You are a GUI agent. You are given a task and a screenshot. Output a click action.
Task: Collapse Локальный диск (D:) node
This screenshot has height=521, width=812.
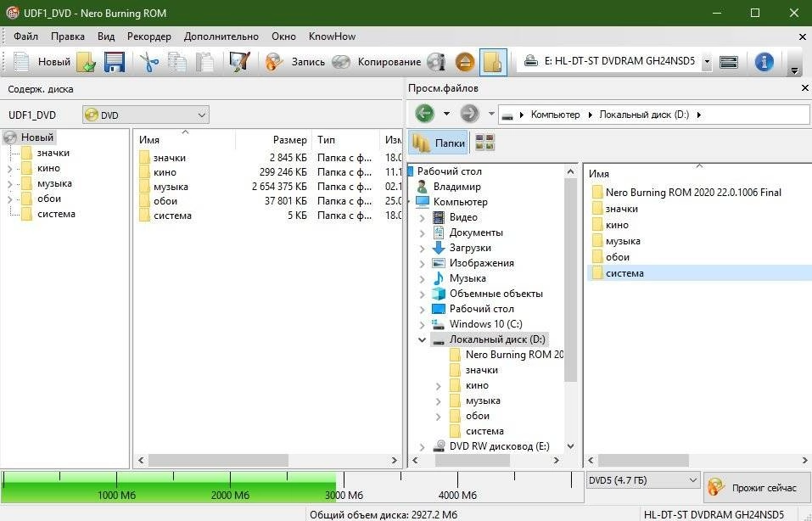point(422,340)
